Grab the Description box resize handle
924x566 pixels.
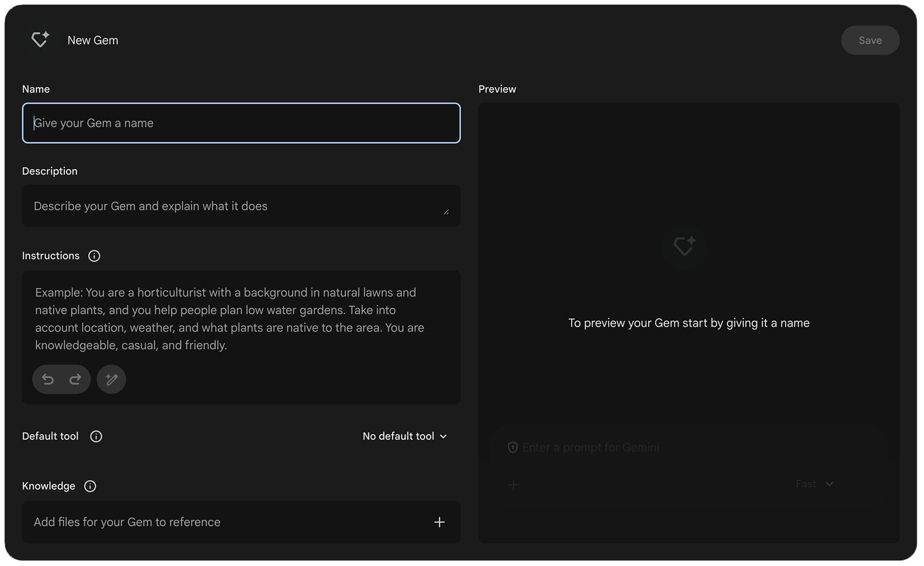tap(446, 212)
